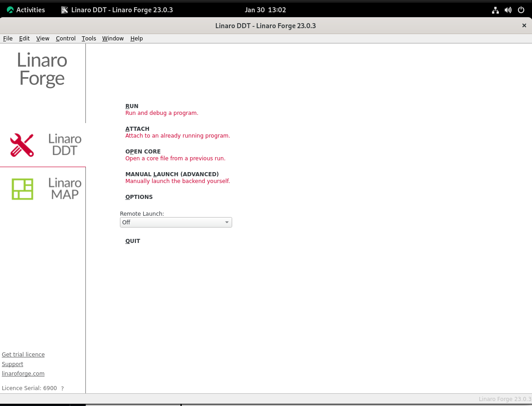532x406 pixels.
Task: Open the Edit menu
Action: click(24, 38)
